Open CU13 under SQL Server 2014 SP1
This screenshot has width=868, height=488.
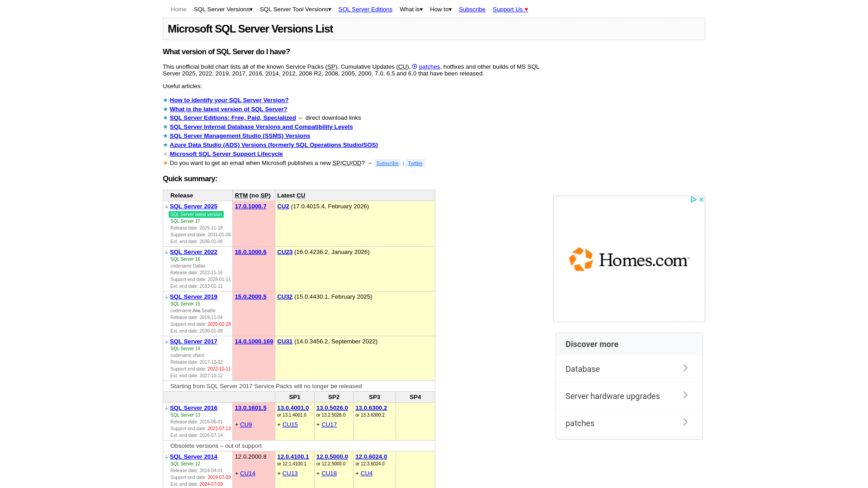(290, 474)
